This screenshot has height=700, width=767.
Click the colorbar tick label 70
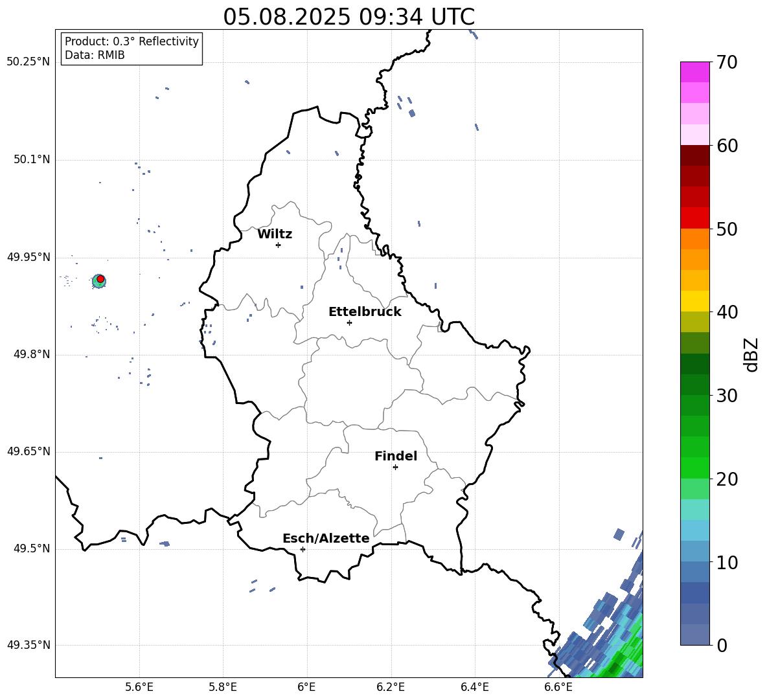[726, 62]
